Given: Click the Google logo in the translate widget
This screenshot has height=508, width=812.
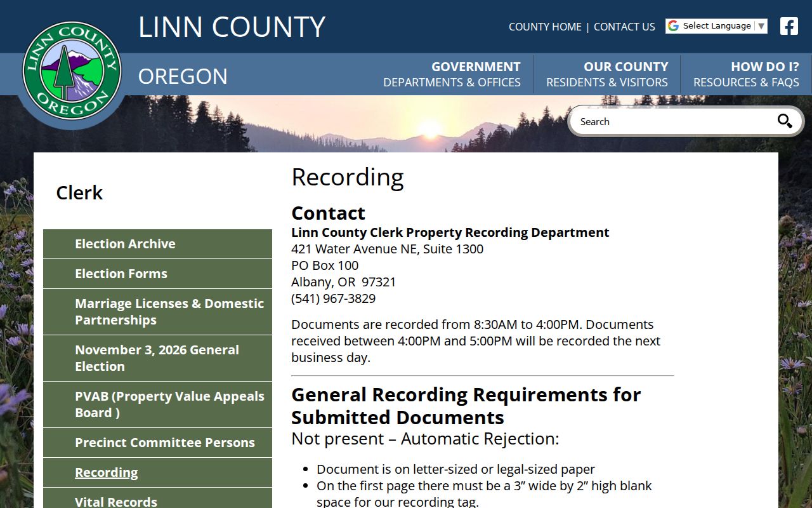Looking at the screenshot, I should (x=674, y=26).
